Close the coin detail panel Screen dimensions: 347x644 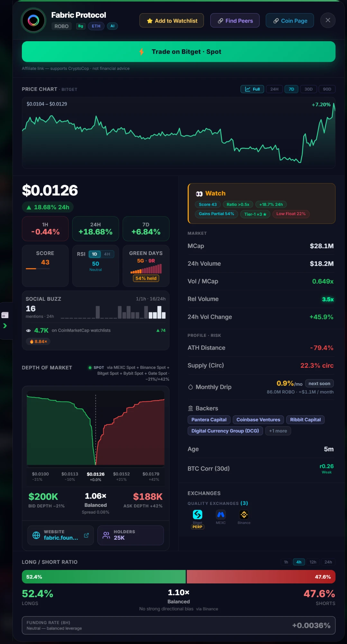[x=328, y=20]
